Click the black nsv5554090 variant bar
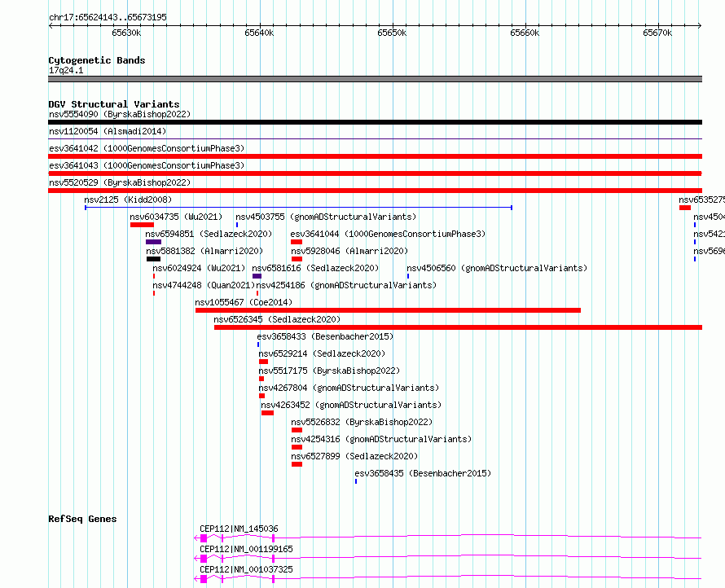725x588 pixels. tap(375, 122)
